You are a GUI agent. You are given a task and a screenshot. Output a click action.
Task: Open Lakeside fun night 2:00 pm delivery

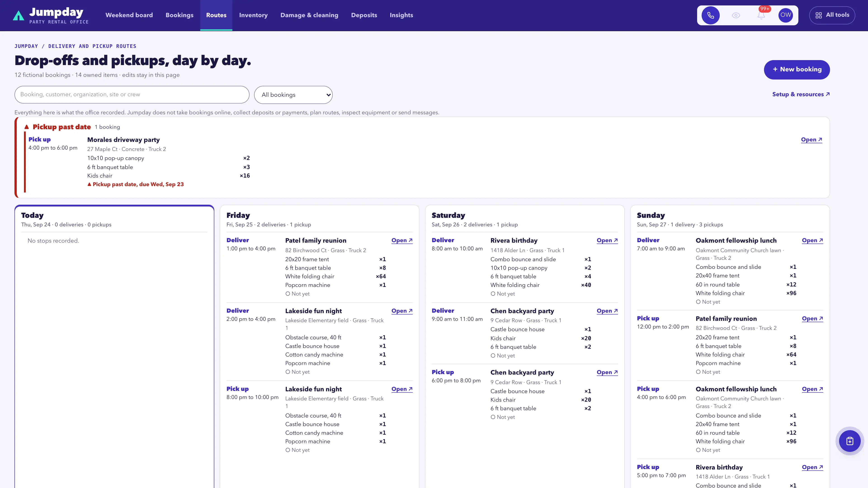(402, 311)
